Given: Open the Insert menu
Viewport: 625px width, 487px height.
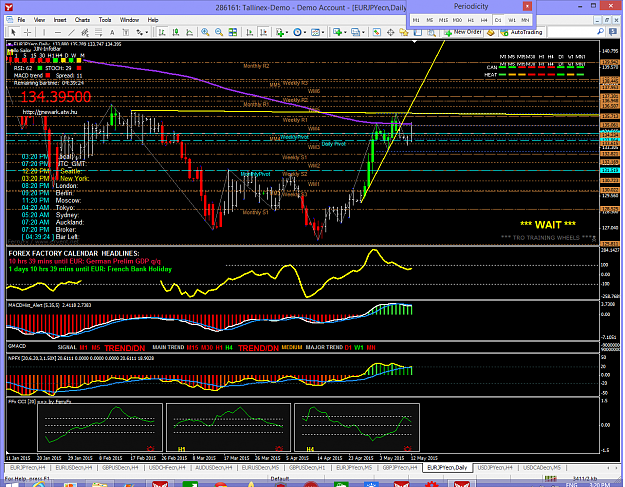Looking at the screenshot, I should tap(60, 20).
